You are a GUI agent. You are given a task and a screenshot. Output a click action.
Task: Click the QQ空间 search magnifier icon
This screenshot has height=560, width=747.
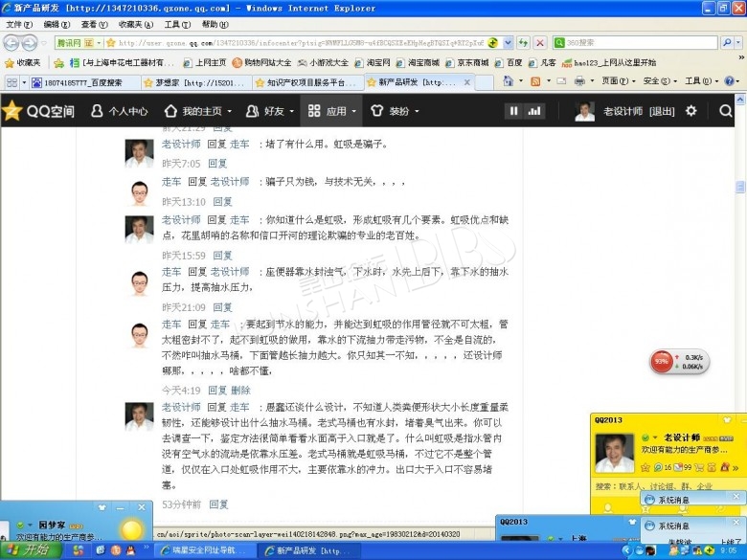pos(726,111)
